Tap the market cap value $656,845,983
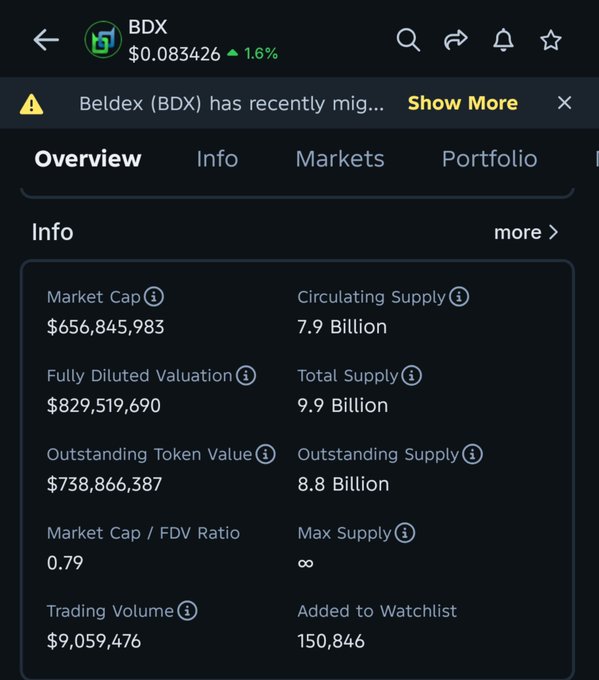The width and height of the screenshot is (599, 680). 105,327
